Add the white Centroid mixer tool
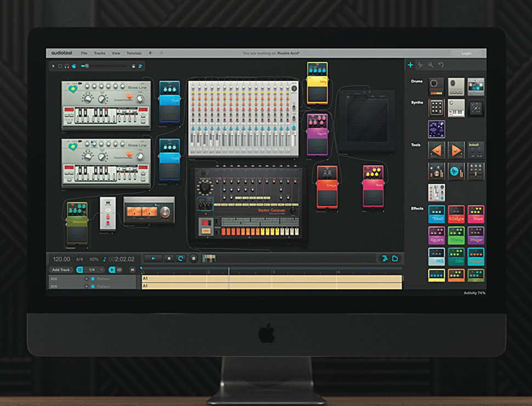Image resolution: width=532 pixels, height=406 pixels. [x=437, y=193]
